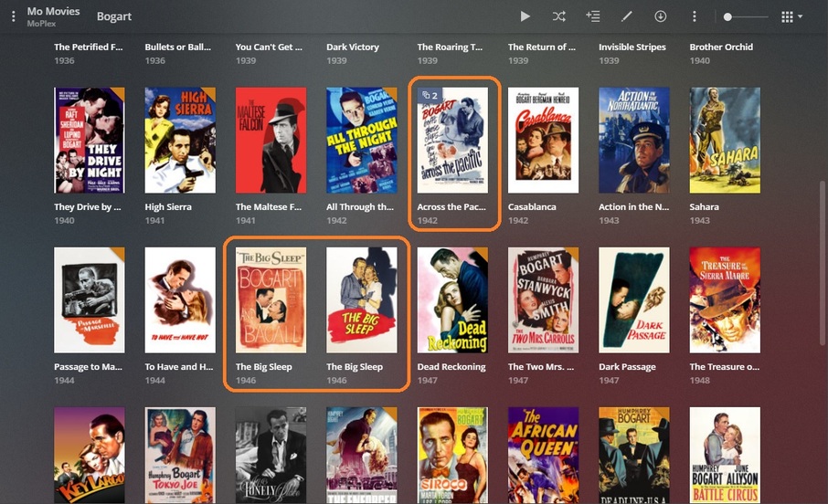
Task: Click the Dark Passage title text
Action: [x=627, y=367]
